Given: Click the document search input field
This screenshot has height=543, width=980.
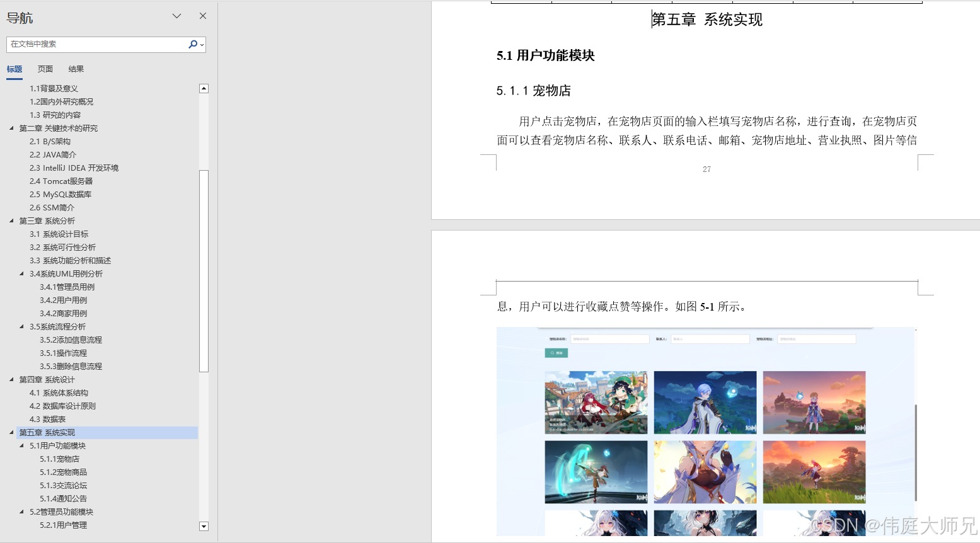Looking at the screenshot, I should pyautogui.click(x=98, y=44).
